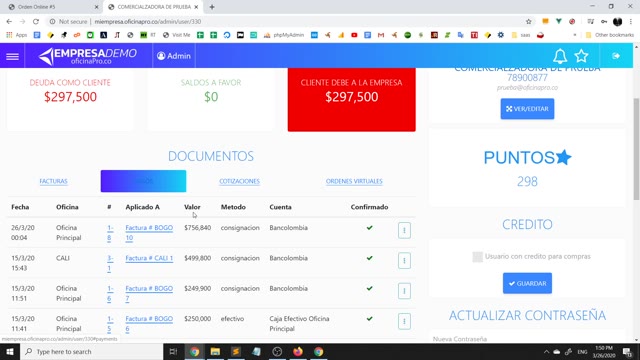Open the saas bookmarks folder
The width and height of the screenshot is (640, 360).
521,35
